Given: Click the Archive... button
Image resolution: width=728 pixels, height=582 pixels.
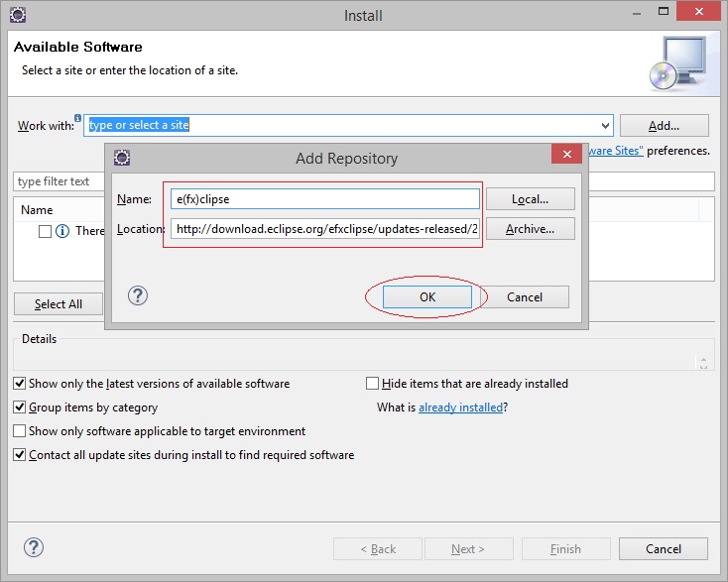Looking at the screenshot, I should (x=530, y=229).
